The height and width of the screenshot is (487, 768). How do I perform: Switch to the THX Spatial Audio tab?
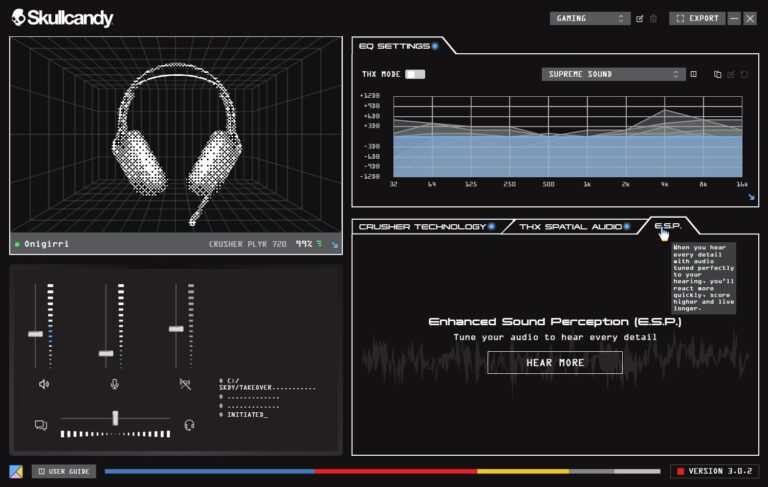pos(570,227)
